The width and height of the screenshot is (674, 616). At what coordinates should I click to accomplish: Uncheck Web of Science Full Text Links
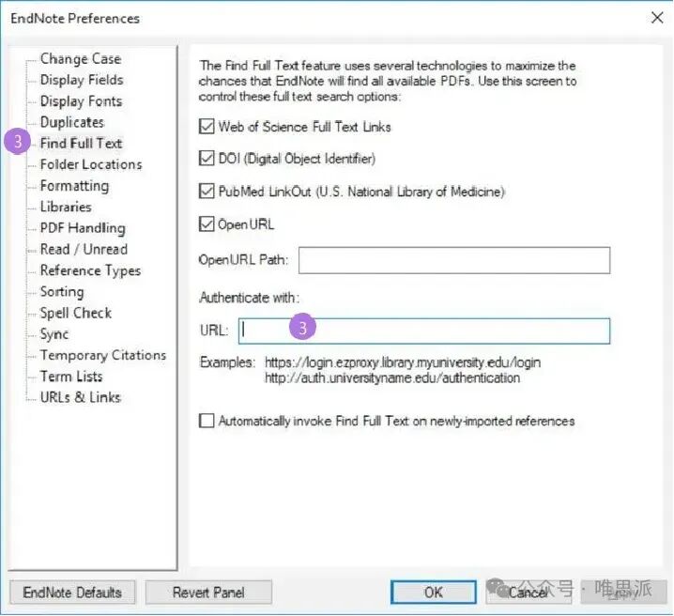click(207, 127)
